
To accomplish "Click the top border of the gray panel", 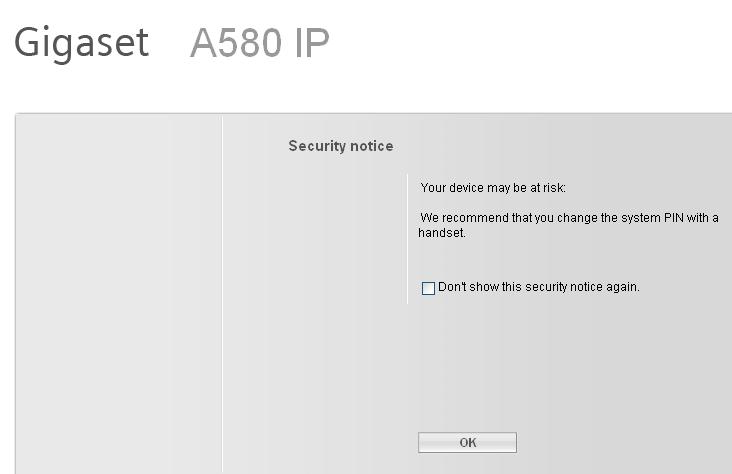I will click(x=370, y=114).
